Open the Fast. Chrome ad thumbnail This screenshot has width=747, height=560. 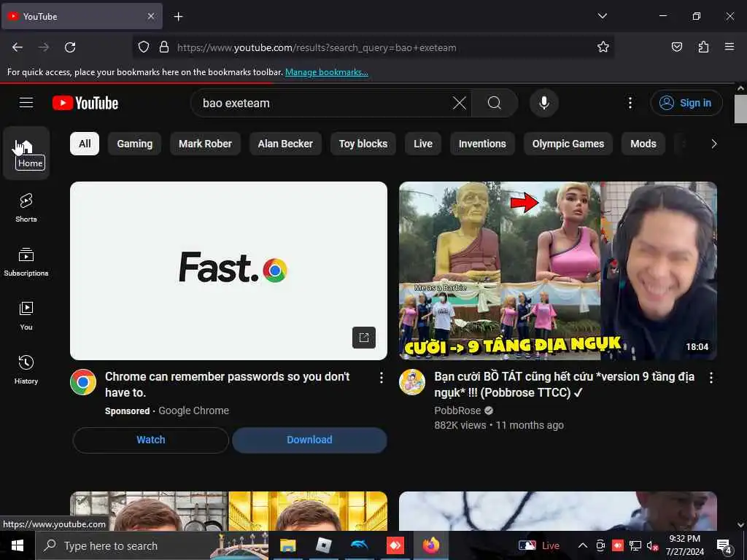228,271
